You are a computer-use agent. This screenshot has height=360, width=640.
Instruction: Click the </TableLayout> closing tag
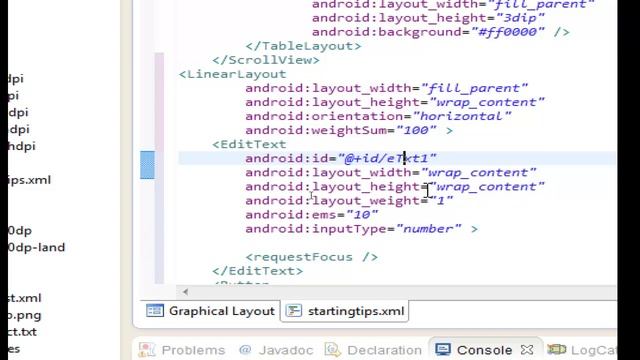click(303, 46)
